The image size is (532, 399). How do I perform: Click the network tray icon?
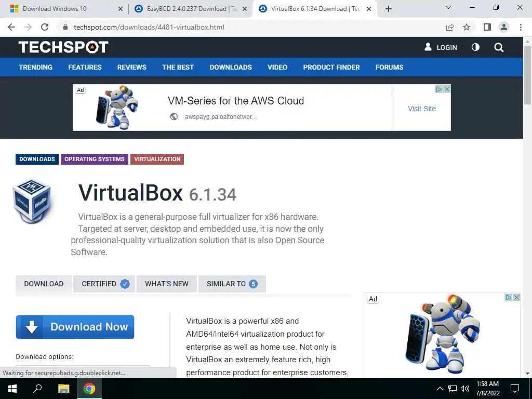[x=453, y=389]
